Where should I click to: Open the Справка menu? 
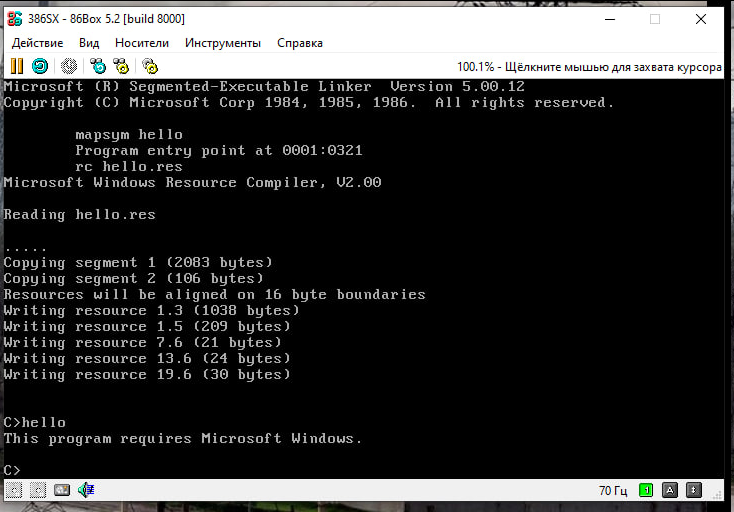299,43
